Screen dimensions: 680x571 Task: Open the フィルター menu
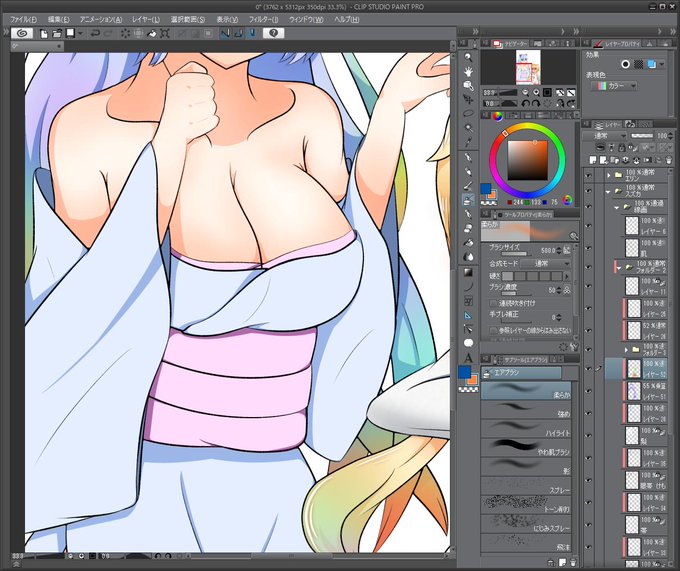pyautogui.click(x=264, y=20)
